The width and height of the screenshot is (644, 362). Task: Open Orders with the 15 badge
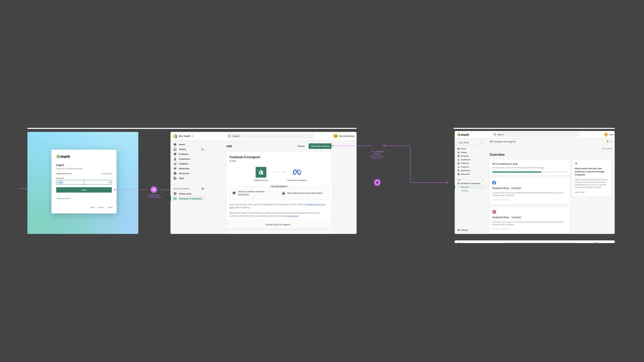click(189, 149)
